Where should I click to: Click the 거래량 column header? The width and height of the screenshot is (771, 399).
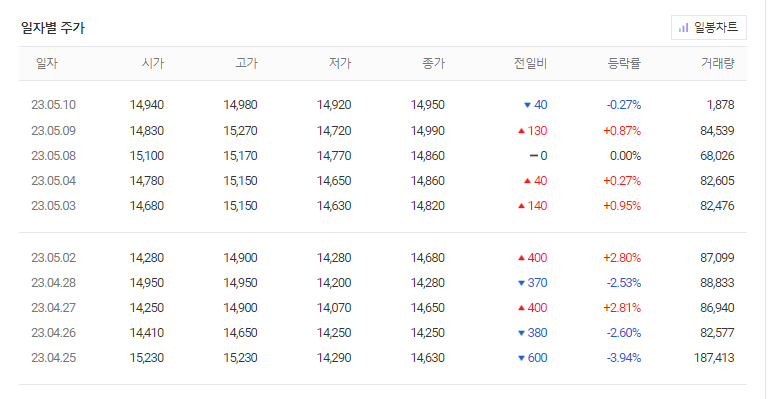(718, 63)
